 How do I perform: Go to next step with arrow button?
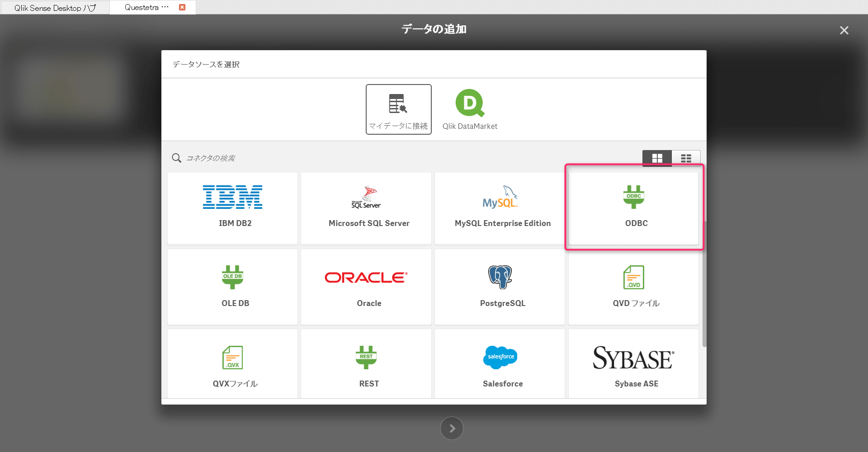coord(452,428)
